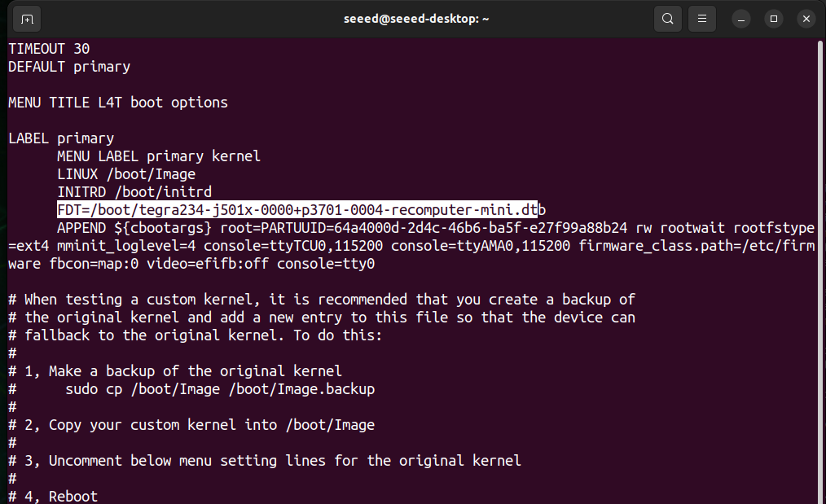Click the INITRD /boot/initrd line

point(134,192)
